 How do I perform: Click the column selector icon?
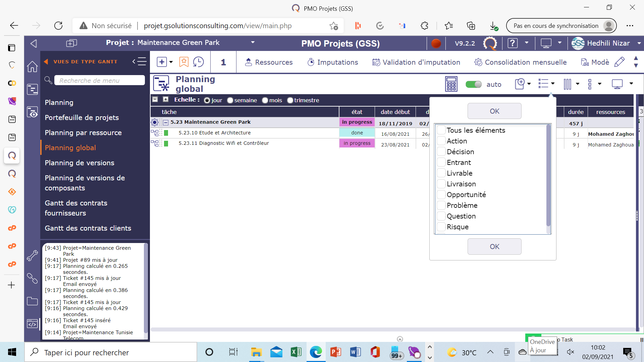568,84
